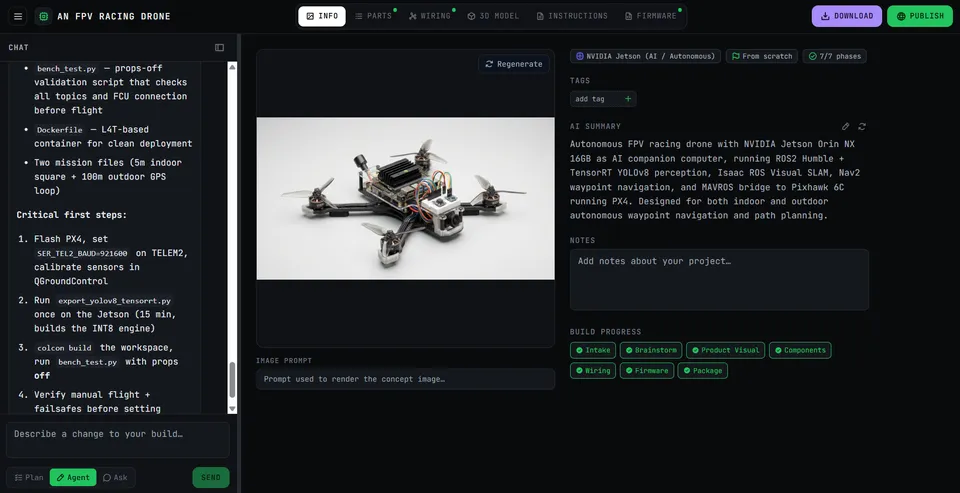Click the colcon build code text
Viewport: 960px width, 493px height.
coord(64,348)
